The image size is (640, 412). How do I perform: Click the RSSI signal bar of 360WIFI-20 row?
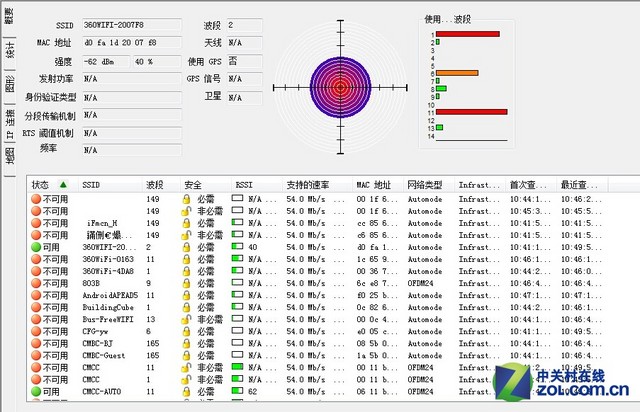point(237,246)
